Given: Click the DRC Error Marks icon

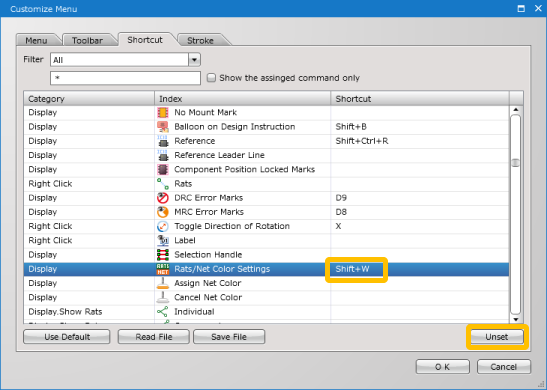Looking at the screenshot, I should coord(163,198).
